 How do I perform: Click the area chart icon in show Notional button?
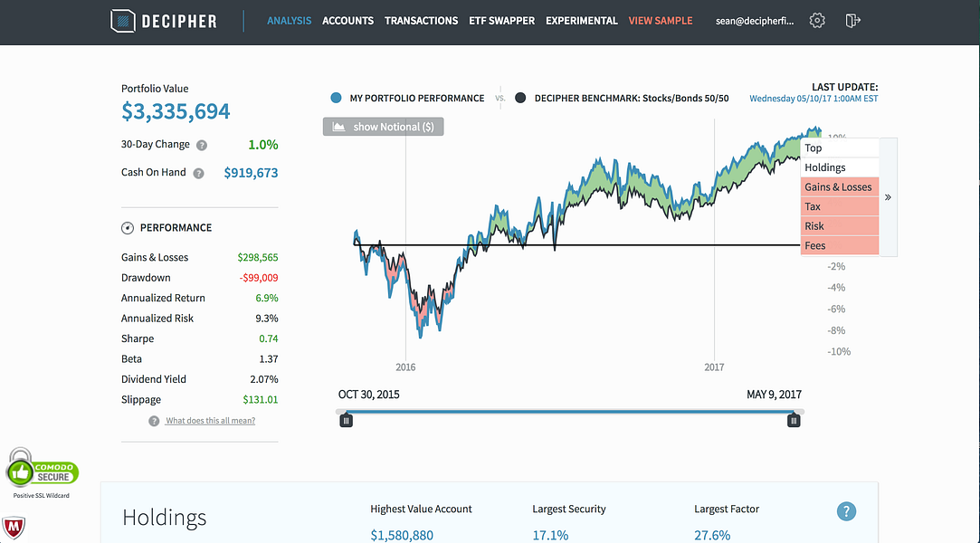pos(338,127)
